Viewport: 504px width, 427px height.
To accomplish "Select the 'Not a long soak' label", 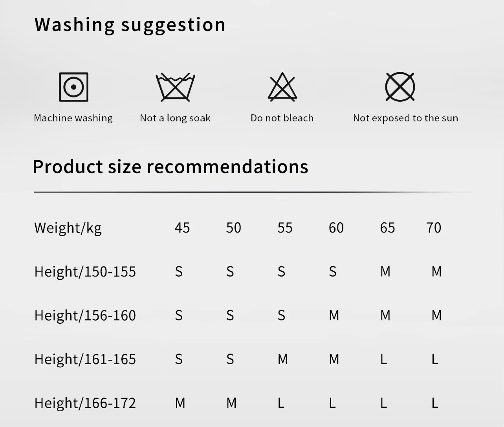I will (x=175, y=118).
